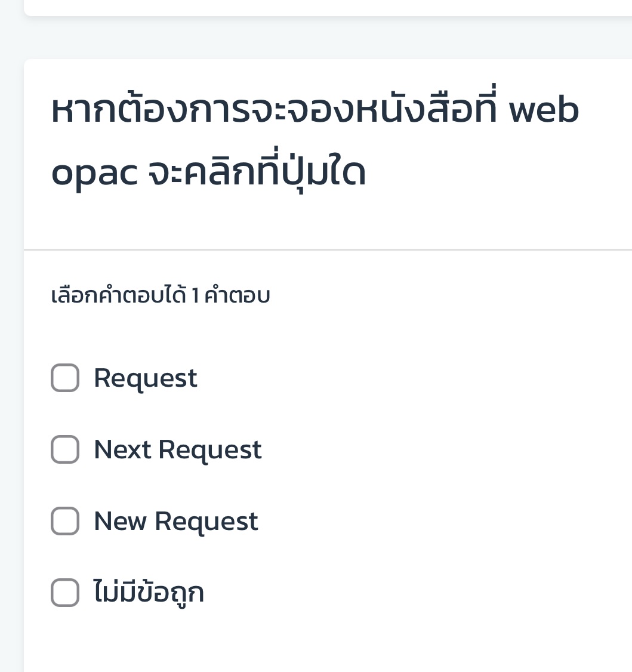Tick the checkbox beside New Request
This screenshot has height=672, width=632.
coord(64,521)
